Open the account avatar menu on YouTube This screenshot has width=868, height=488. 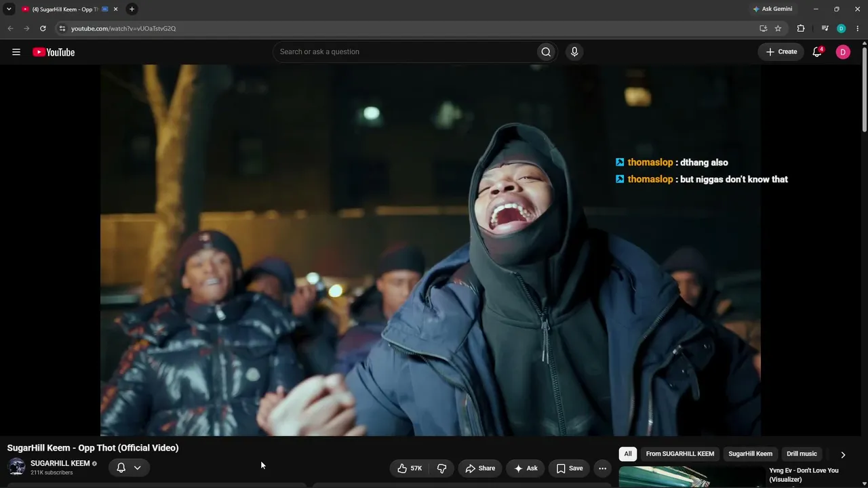coord(843,52)
